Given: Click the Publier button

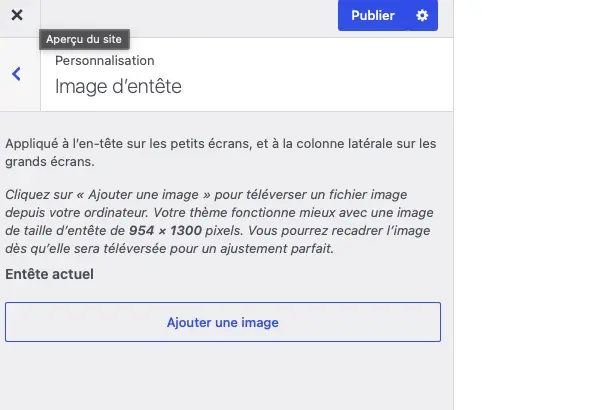Looking at the screenshot, I should pyautogui.click(x=373, y=15).
